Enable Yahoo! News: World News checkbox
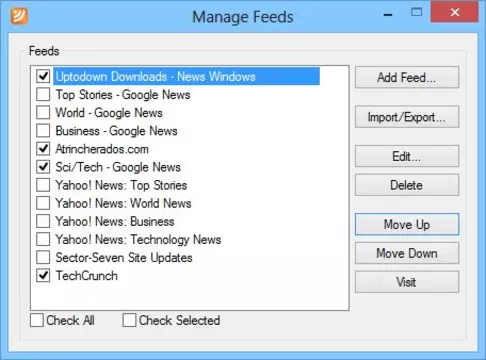This screenshot has width=486, height=360. tap(43, 203)
